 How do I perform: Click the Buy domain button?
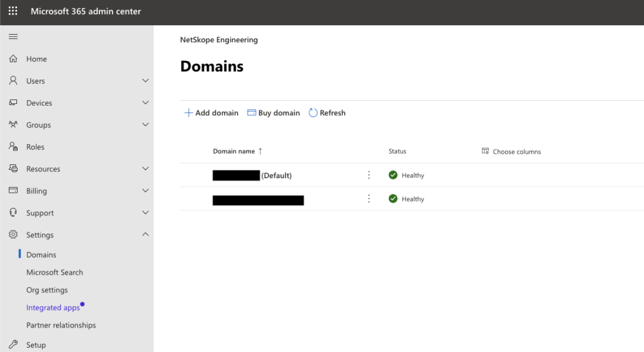(x=274, y=113)
